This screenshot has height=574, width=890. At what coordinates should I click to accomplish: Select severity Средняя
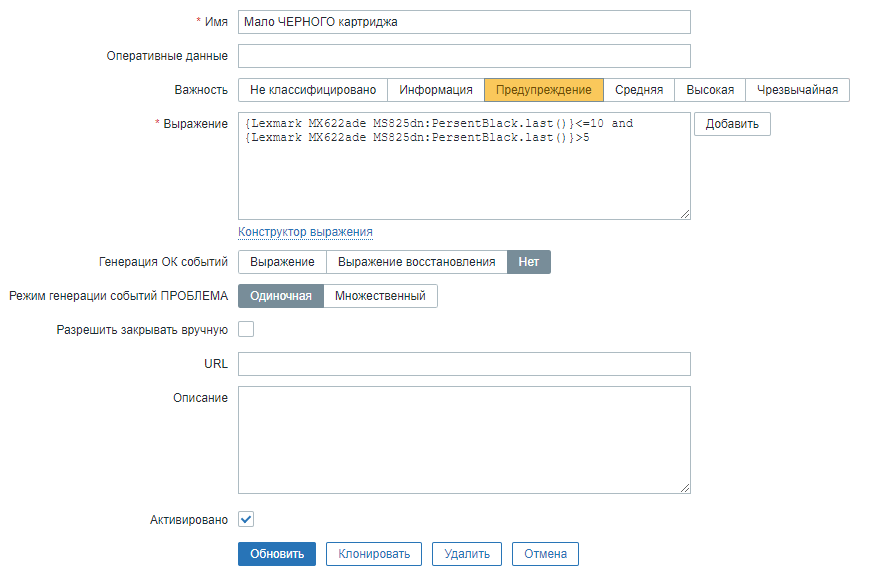point(639,90)
